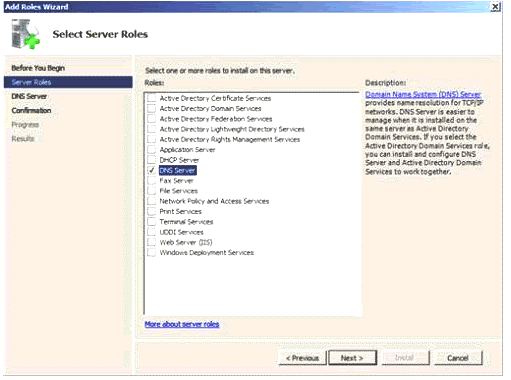
Task: Click Active Directory Federation Services label
Action: click(216, 119)
